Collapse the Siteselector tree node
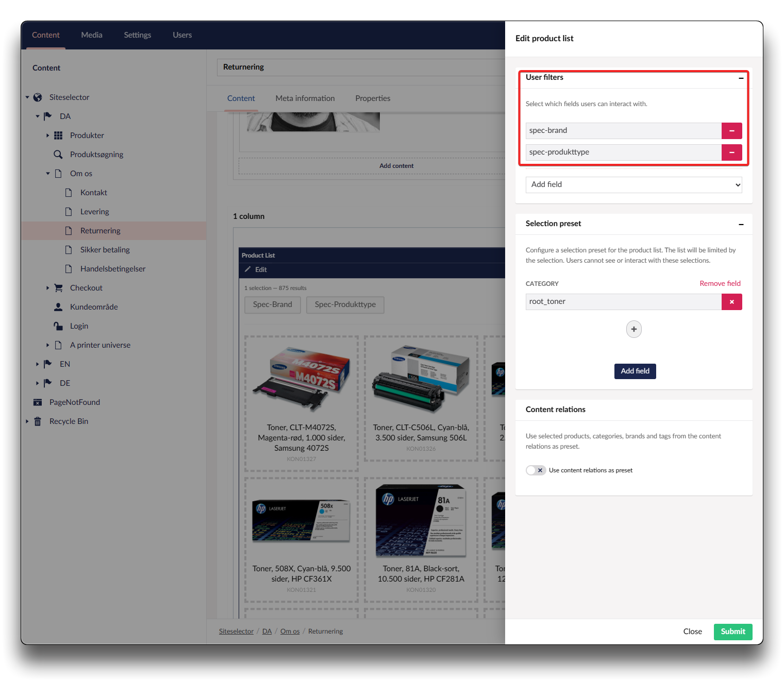784x682 pixels. [x=27, y=97]
